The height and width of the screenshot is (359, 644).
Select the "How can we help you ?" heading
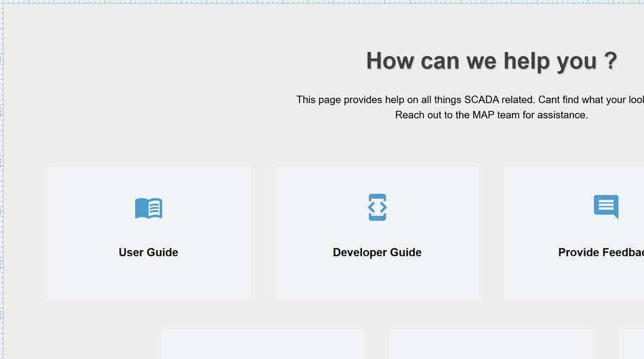(x=491, y=61)
